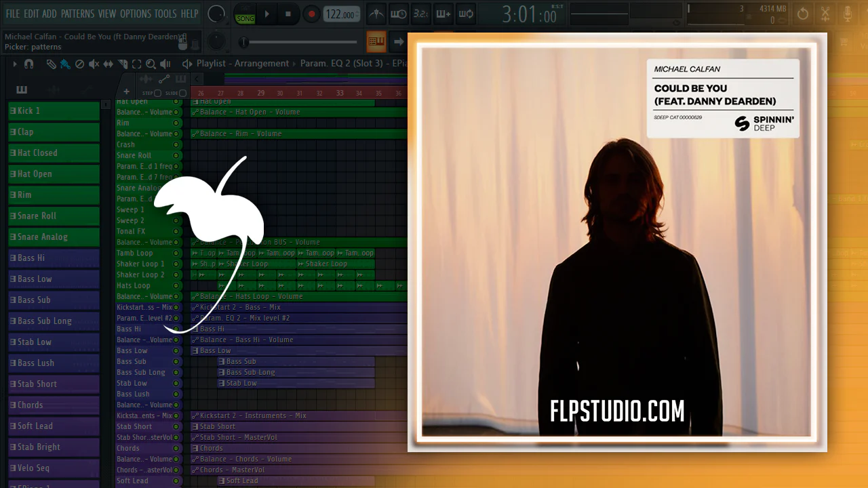Select the Kick 1 pattern

[54, 110]
